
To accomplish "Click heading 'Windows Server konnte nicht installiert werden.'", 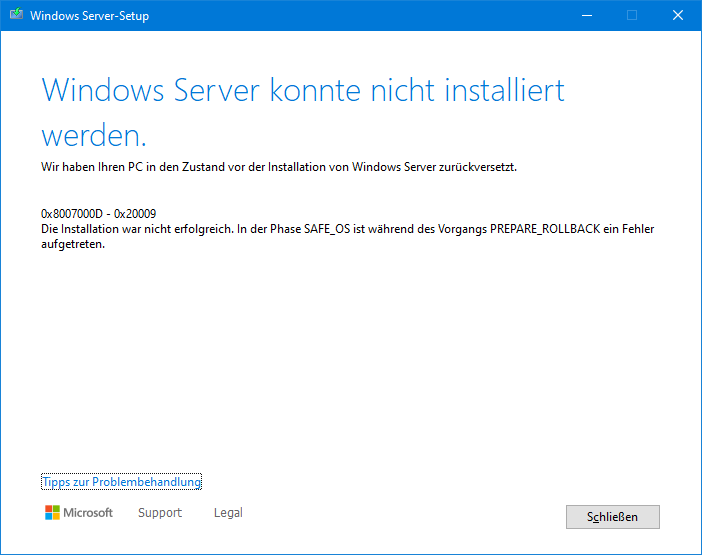I will pos(303,112).
